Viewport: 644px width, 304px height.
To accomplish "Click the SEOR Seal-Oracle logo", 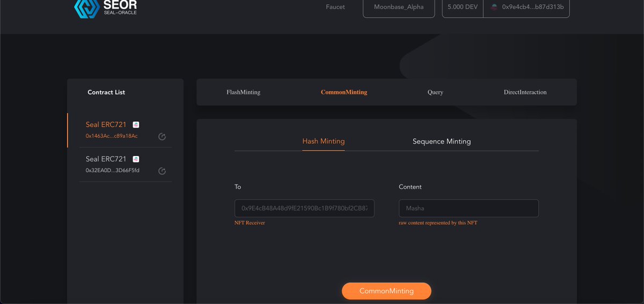I will pos(106,9).
